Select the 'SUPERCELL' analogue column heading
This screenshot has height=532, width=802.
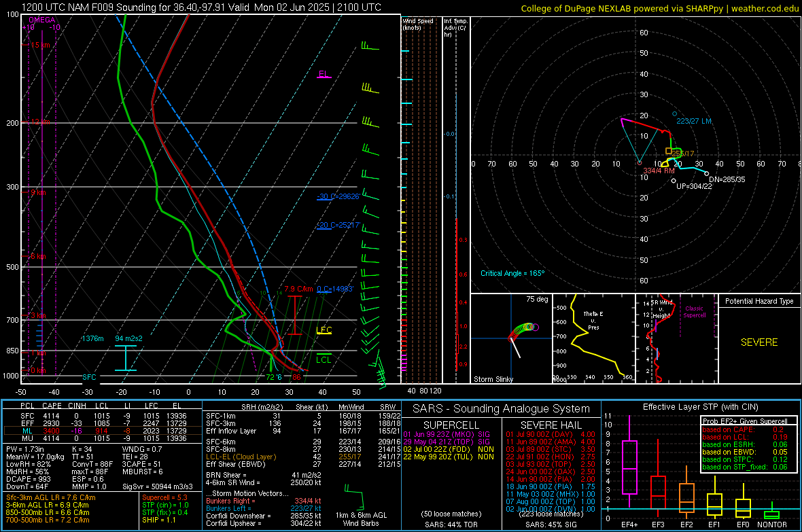(x=451, y=425)
